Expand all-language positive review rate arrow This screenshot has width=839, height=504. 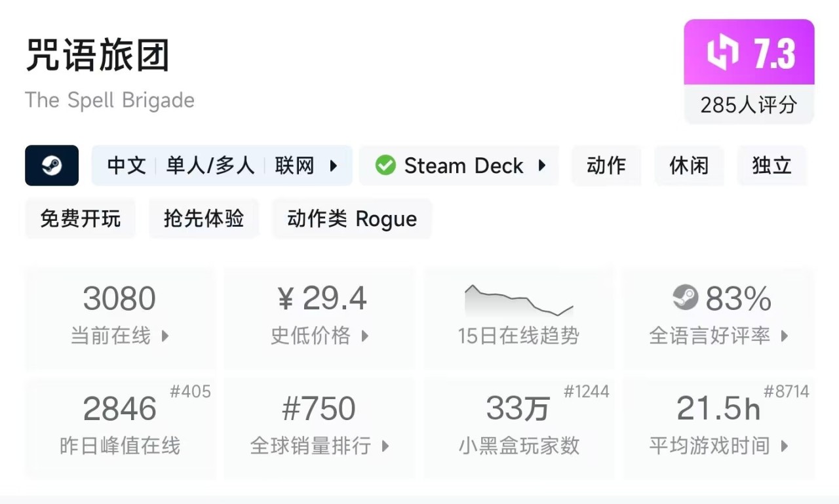[x=785, y=336]
